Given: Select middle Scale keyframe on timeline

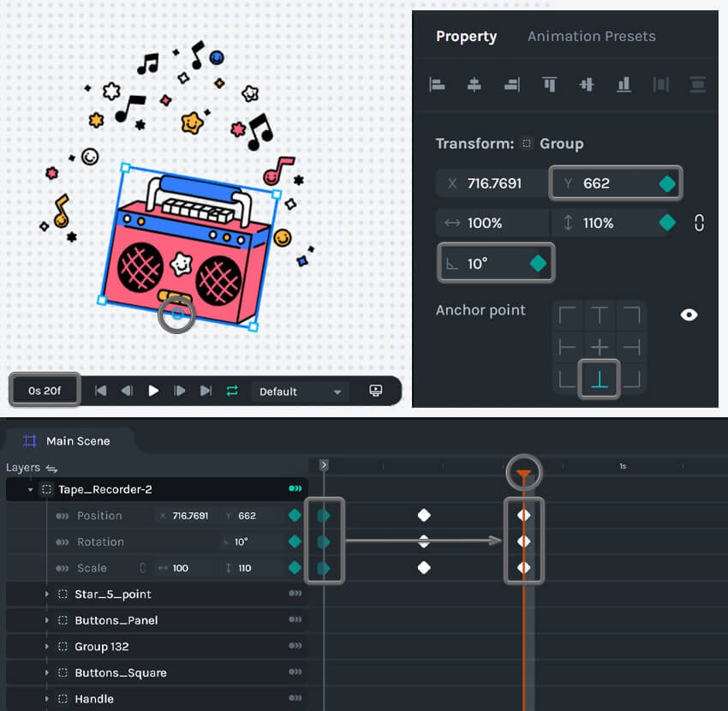Looking at the screenshot, I should pos(424,567).
